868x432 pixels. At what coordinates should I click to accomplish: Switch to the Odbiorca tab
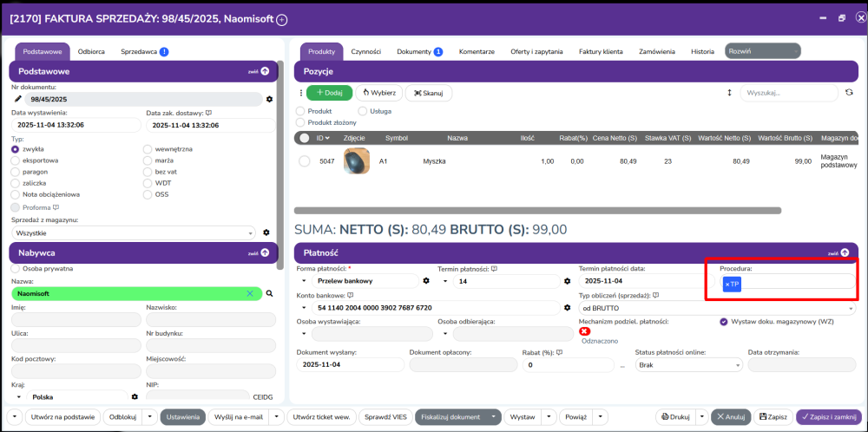pos(92,51)
